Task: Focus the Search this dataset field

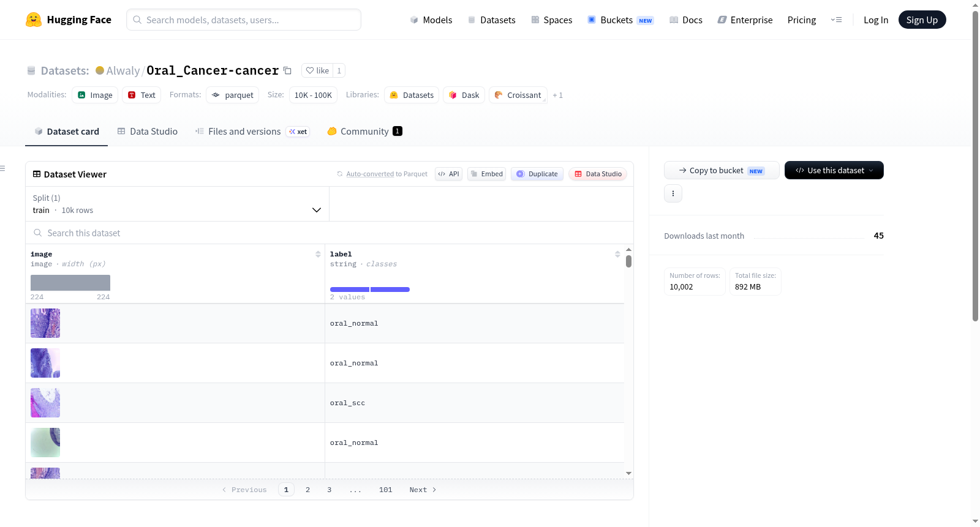Action: point(330,233)
